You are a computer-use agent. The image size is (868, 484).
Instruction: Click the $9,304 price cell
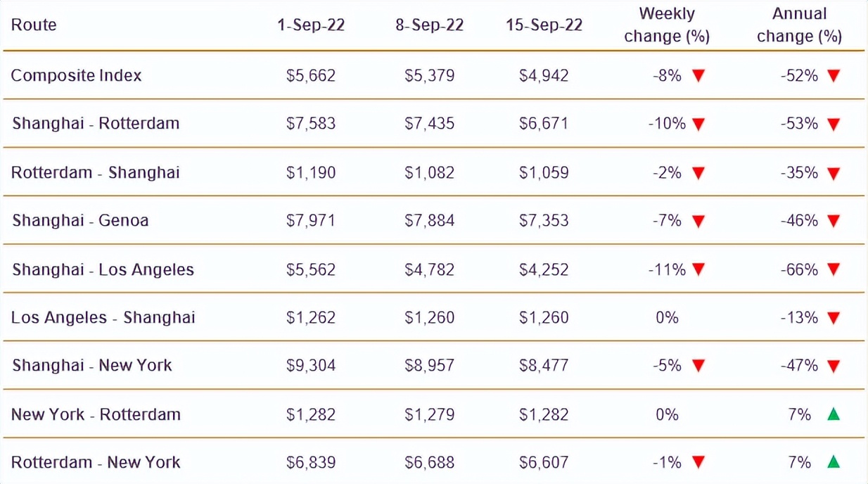[x=311, y=366]
